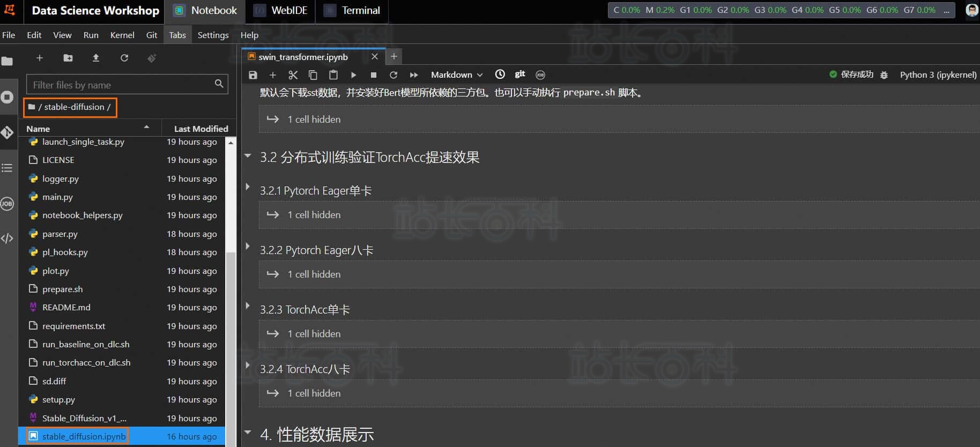Viewport: 980px width, 447px height.
Task: Click the stable-diffusion breadcrumb path
Action: tap(74, 107)
